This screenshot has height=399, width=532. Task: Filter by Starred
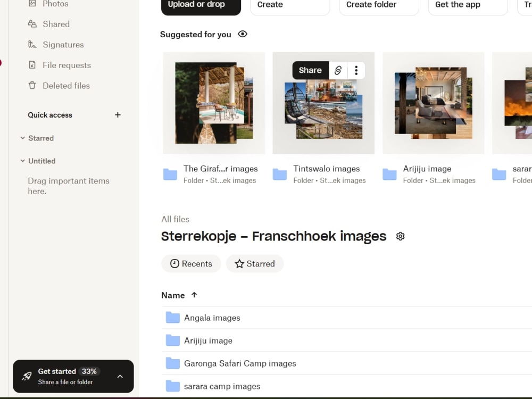point(255,264)
